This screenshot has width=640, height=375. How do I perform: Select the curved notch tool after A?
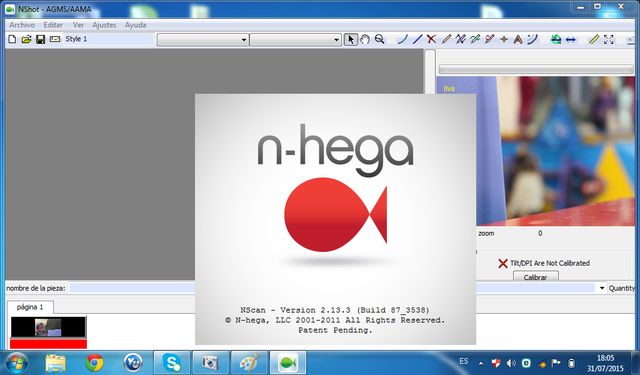tap(532, 39)
